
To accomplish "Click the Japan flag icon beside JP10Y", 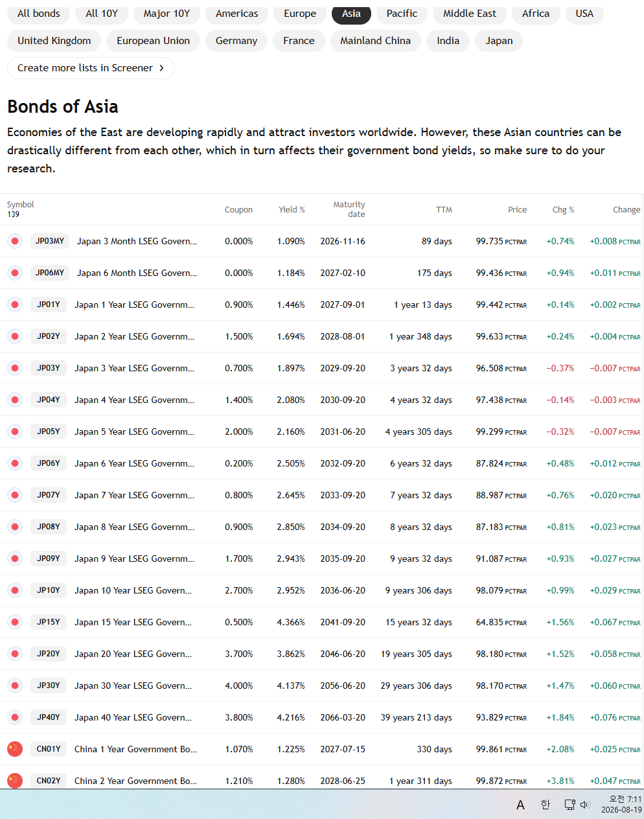I will point(15,590).
